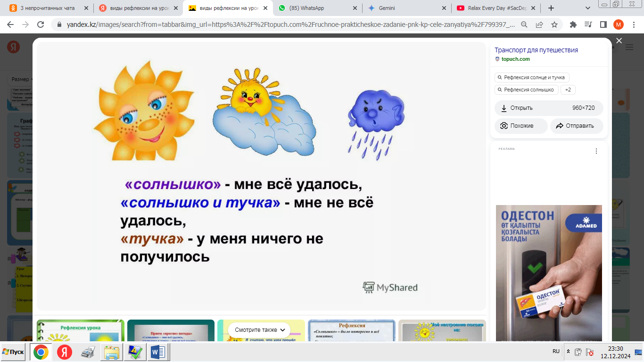Expand more related queries with '+2'
This screenshot has width=644, height=362.
click(568, 90)
